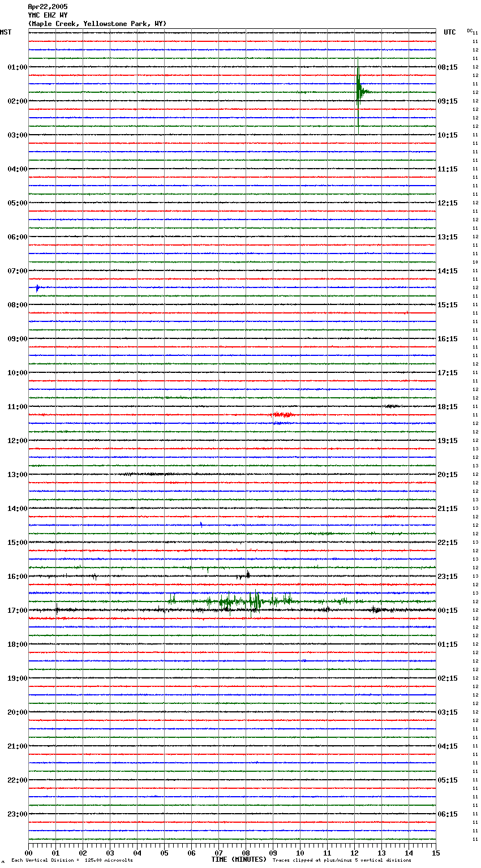Click the 06:15 UTC time label
Image resolution: width=481 pixels, height=868 pixels.
(x=448, y=814)
